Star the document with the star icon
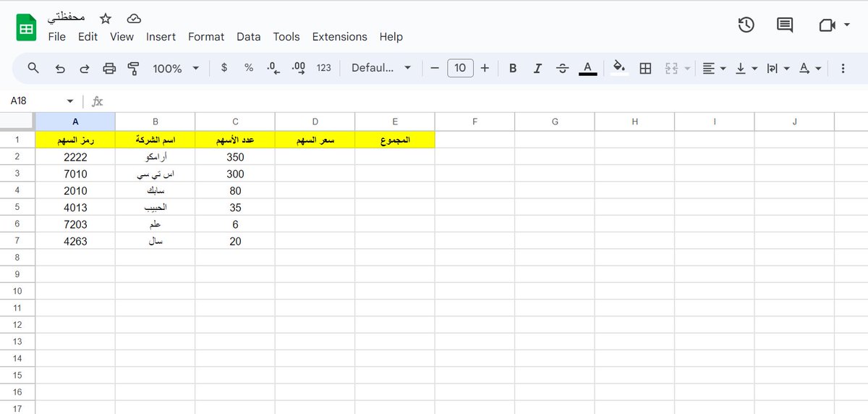 tap(106, 18)
